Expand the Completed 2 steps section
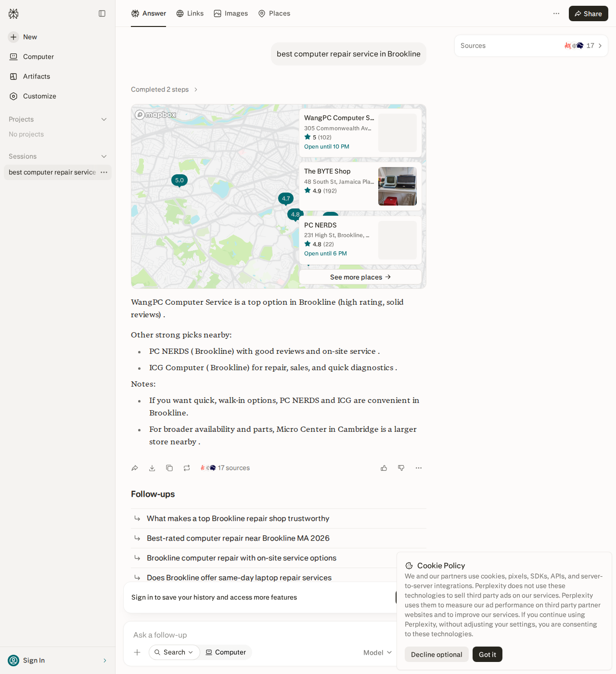 (164, 90)
